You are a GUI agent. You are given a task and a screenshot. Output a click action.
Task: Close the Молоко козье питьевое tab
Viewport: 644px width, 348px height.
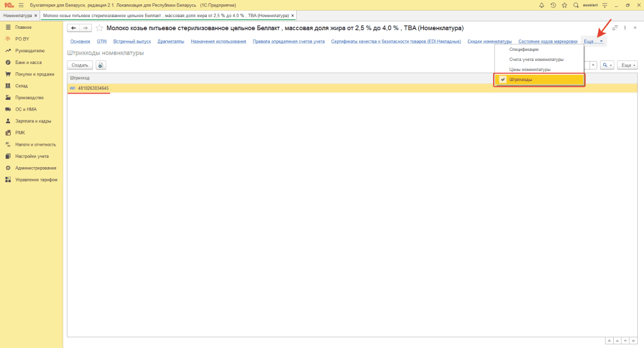click(x=292, y=16)
